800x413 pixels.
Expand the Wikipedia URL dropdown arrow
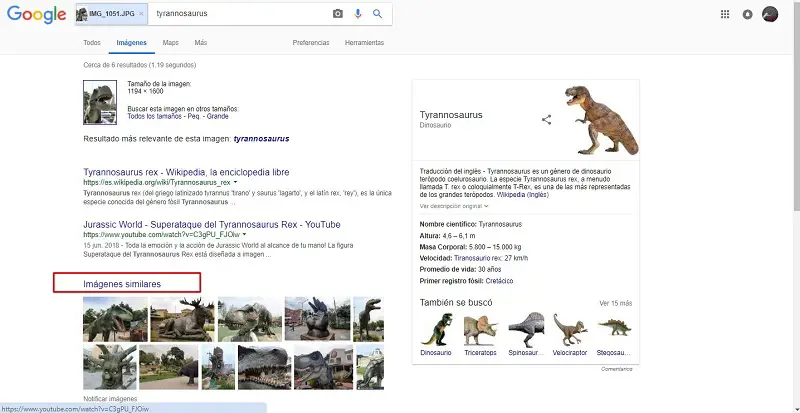235,182
